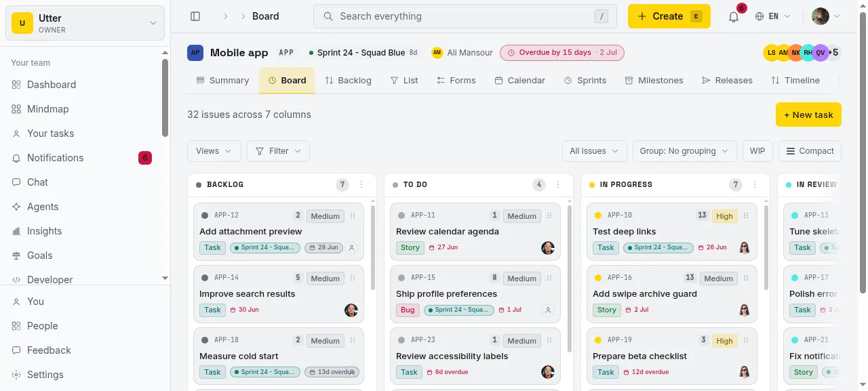868x391 pixels.
Task: Click the Create button
Action: 669,16
